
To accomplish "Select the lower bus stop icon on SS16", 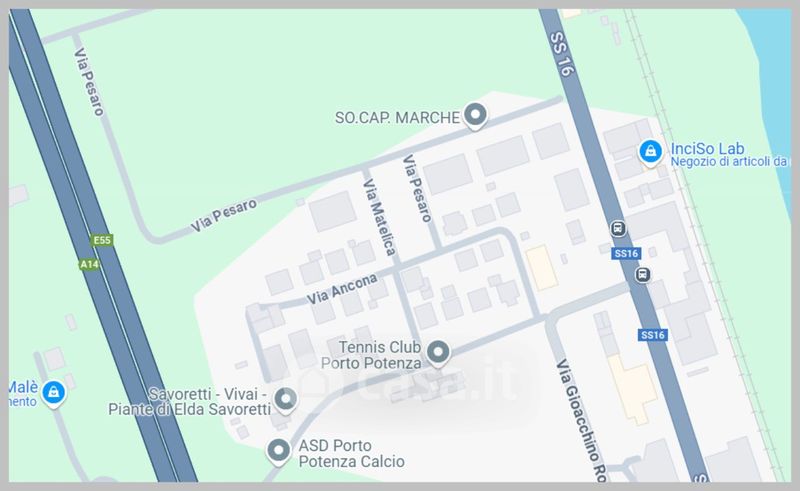I will point(643,275).
